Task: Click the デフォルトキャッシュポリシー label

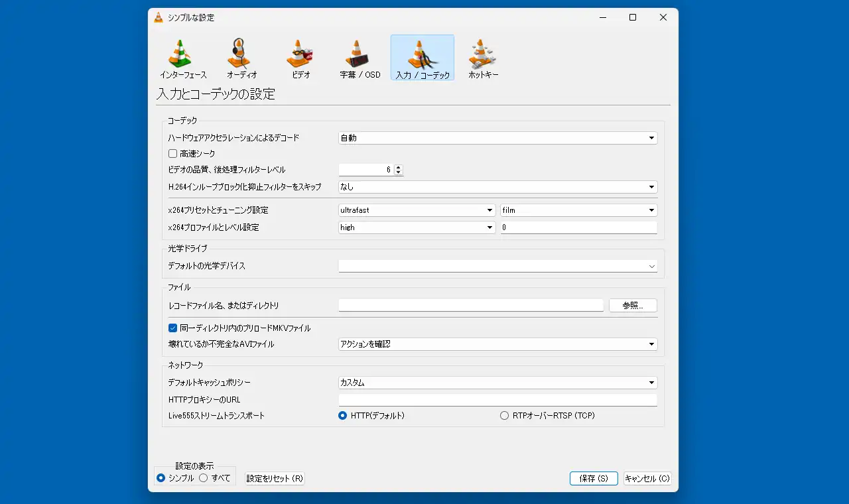Action: pyautogui.click(x=210, y=383)
